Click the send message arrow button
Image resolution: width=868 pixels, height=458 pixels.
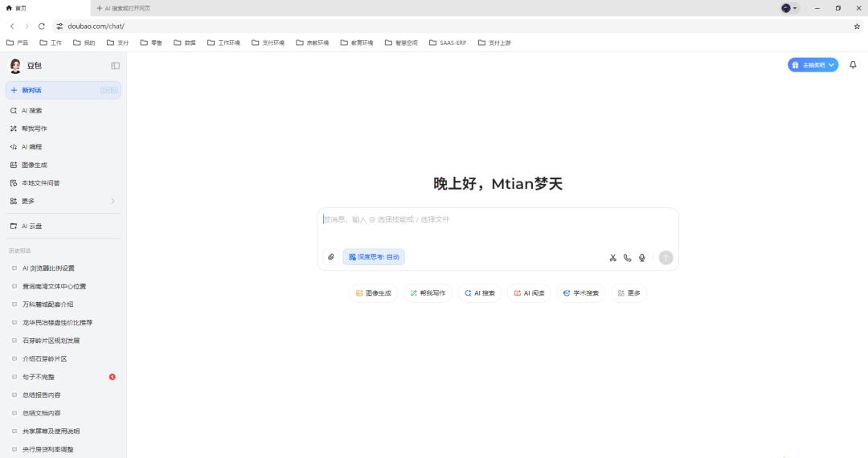(x=665, y=258)
